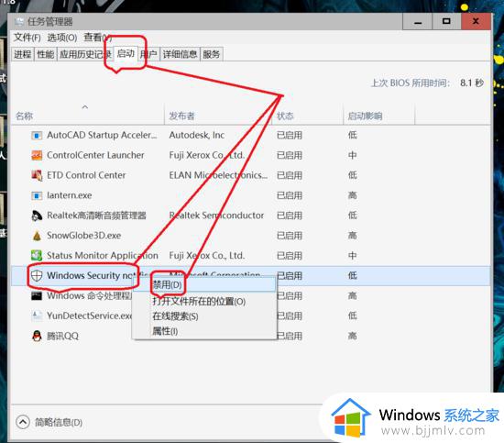The image size is (504, 443).
Task: Click the 简略信息(D) link
Action: pos(59,422)
